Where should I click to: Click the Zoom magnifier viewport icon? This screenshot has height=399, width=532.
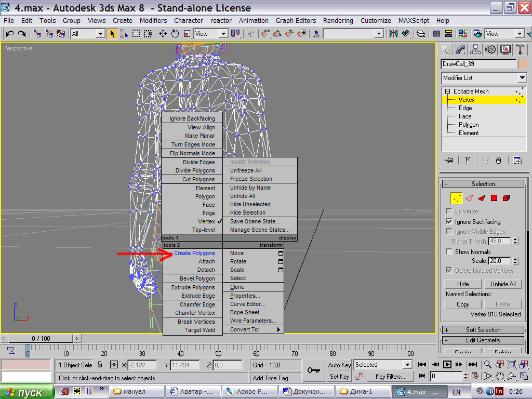click(487, 364)
